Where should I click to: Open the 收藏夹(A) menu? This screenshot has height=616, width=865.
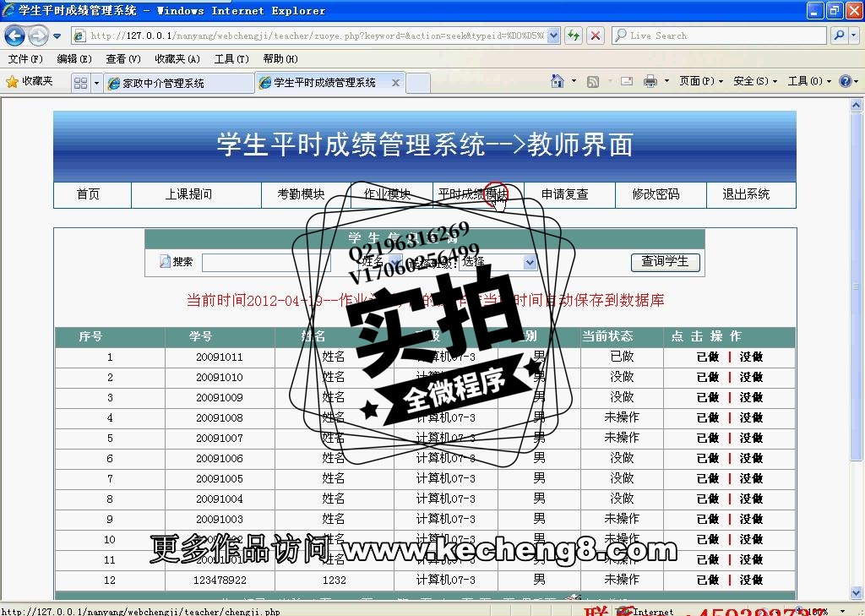pos(177,58)
